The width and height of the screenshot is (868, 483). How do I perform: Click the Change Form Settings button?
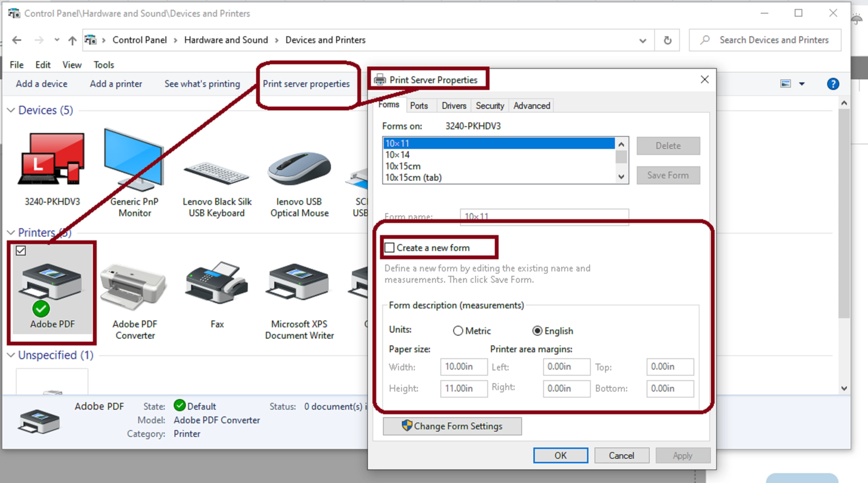(452, 426)
